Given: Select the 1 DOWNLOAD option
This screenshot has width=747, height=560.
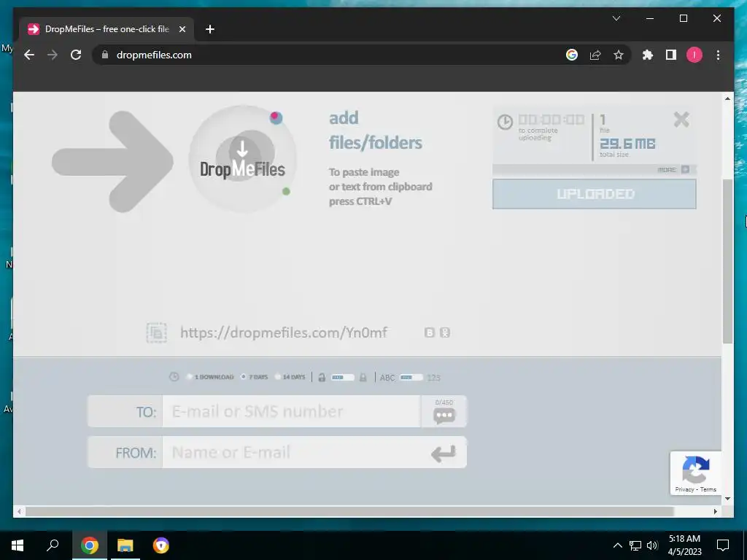Looking at the screenshot, I should tap(210, 377).
